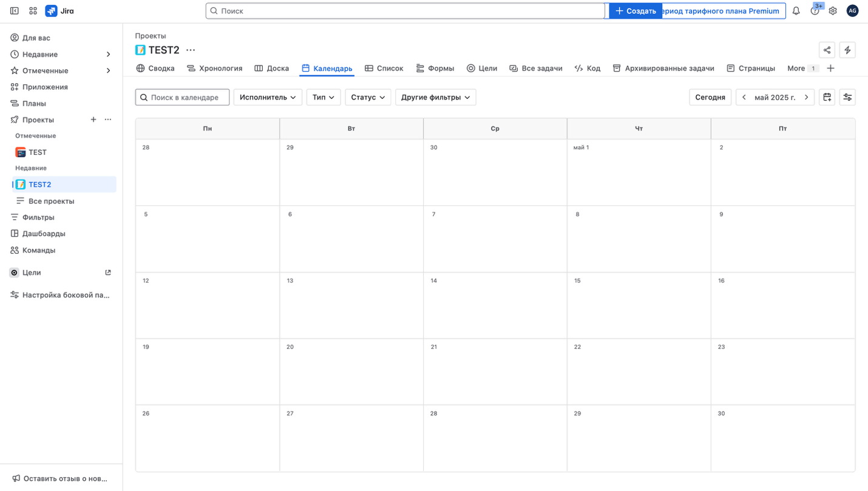Open the help question mark icon
The height and width of the screenshot is (491, 868).
click(815, 11)
